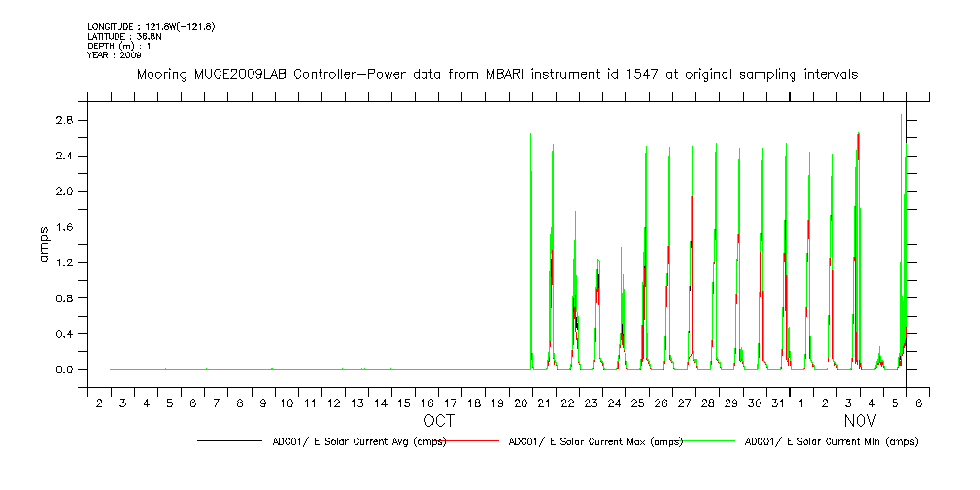Click the OCT month label

click(438, 421)
